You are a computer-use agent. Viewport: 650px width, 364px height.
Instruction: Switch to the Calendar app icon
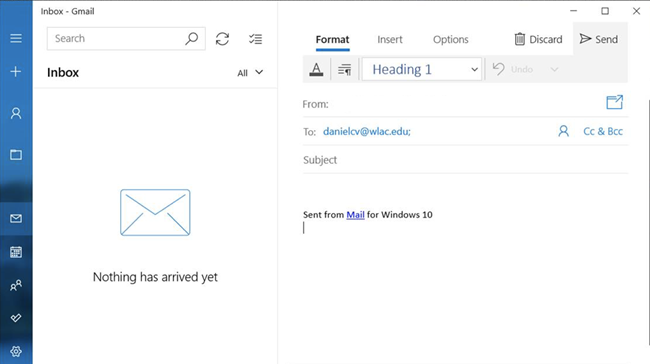click(16, 252)
